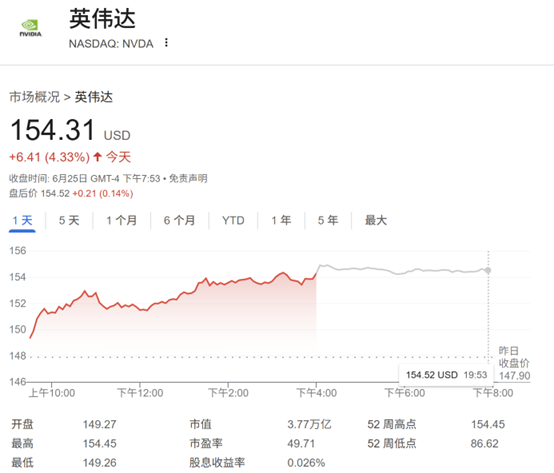Select the 1 天 time range tab
The height and width of the screenshot is (473, 554).
(x=22, y=221)
